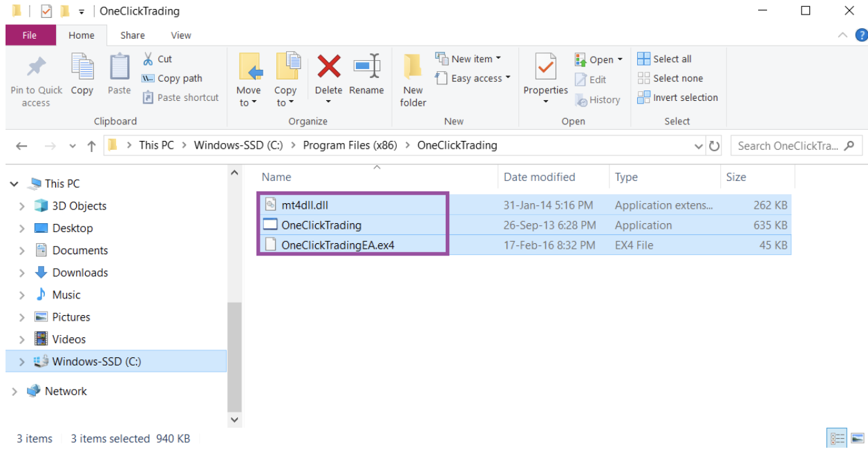This screenshot has height=456, width=868.
Task: Sort by the Size column header
Action: point(757,177)
